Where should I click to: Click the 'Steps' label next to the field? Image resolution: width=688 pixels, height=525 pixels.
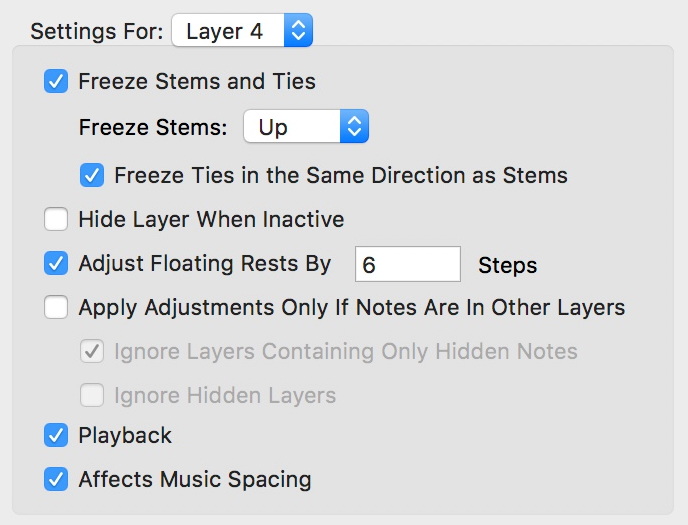507,266
